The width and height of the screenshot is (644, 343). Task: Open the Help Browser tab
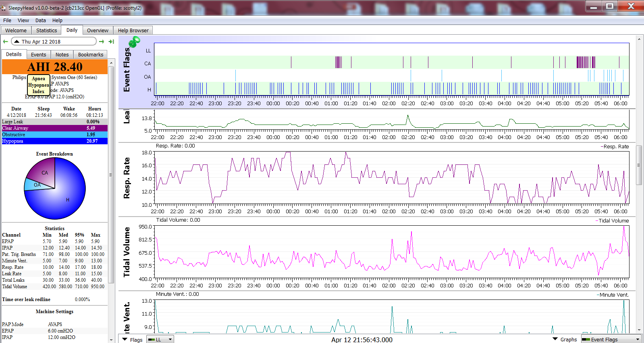pyautogui.click(x=133, y=30)
